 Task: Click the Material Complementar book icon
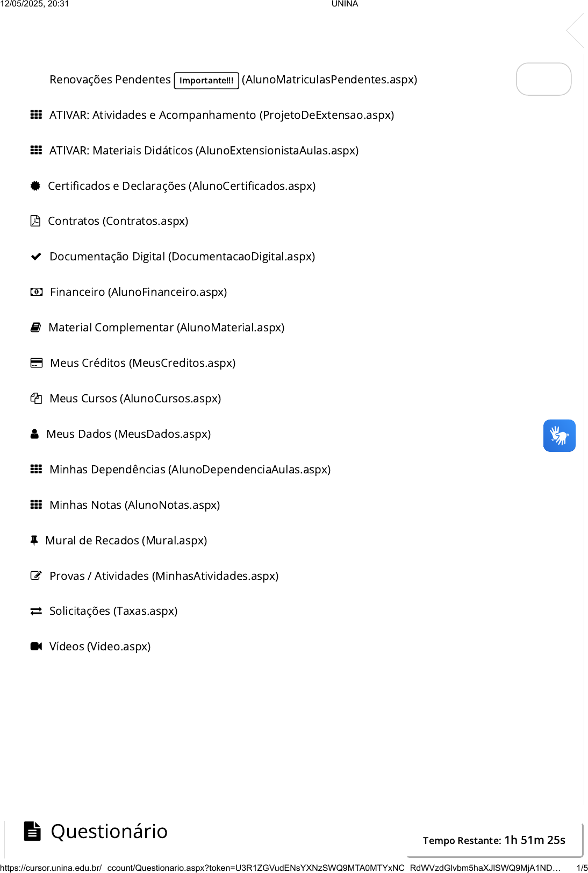[x=35, y=328]
